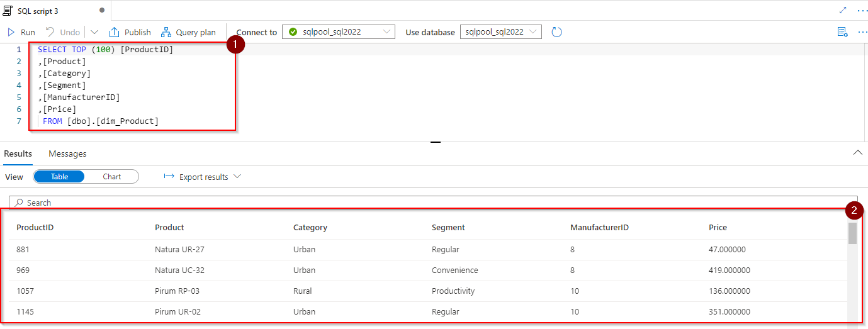The image size is (868, 329).
Task: Click the results vertical scrollbar thumb
Action: pyautogui.click(x=852, y=233)
